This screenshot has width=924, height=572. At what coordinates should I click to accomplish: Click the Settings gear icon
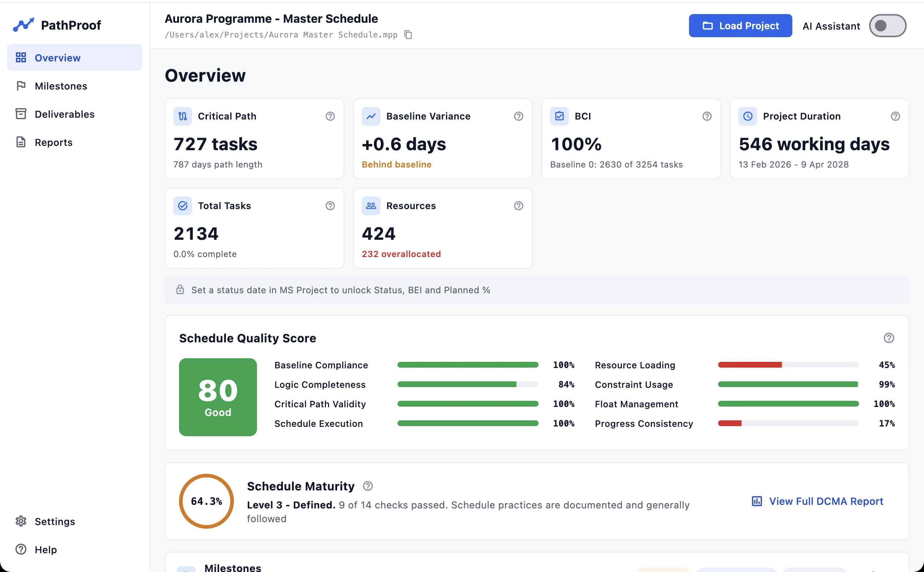pyautogui.click(x=21, y=521)
